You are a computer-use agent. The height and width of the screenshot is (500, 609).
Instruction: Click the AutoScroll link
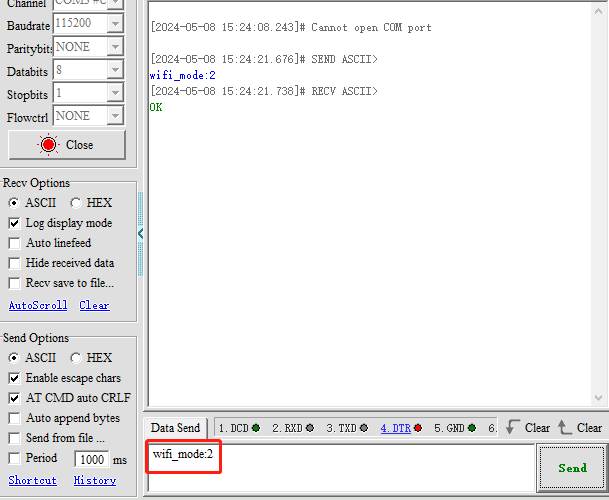pos(38,305)
